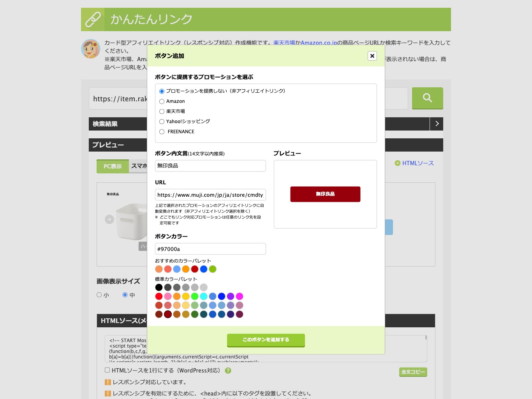Click the mascot character avatar
Viewport: 532px width, 399px height.
91,49
